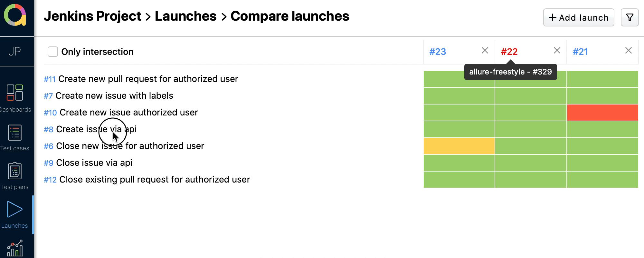Open the filter icon next to Add launch
The image size is (644, 258).
coord(630,18)
